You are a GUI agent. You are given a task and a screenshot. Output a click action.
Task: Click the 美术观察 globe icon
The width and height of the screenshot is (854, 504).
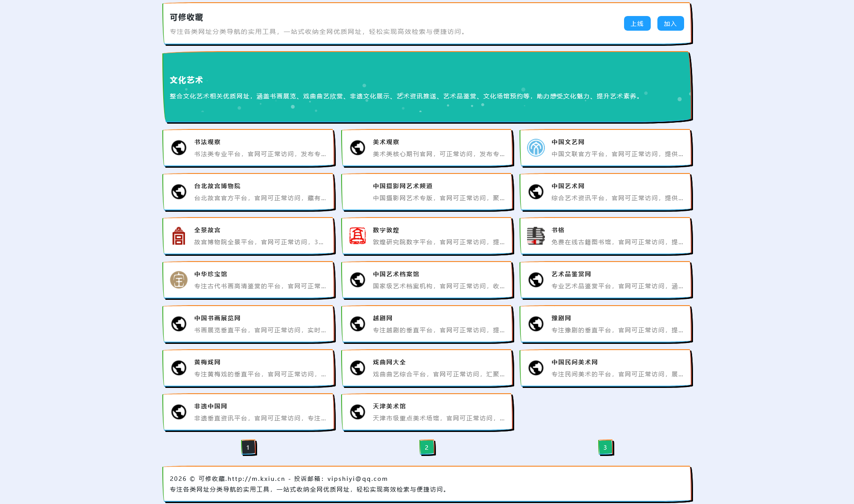357,148
